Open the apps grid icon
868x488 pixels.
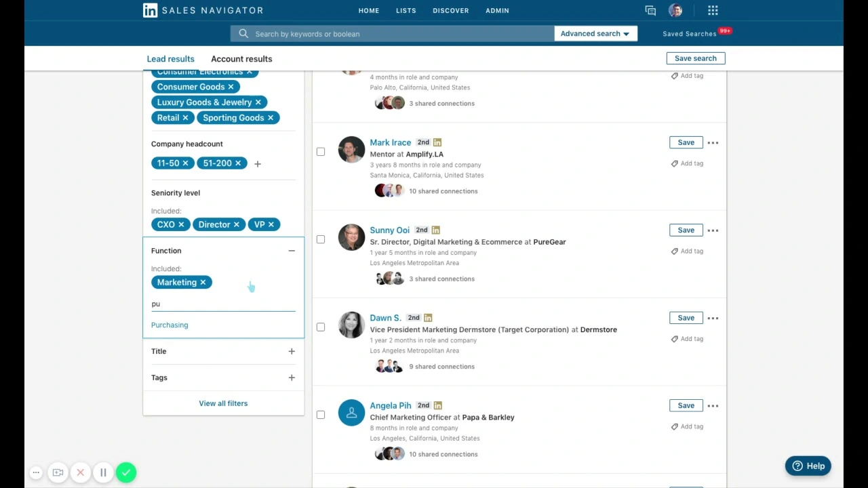click(712, 10)
